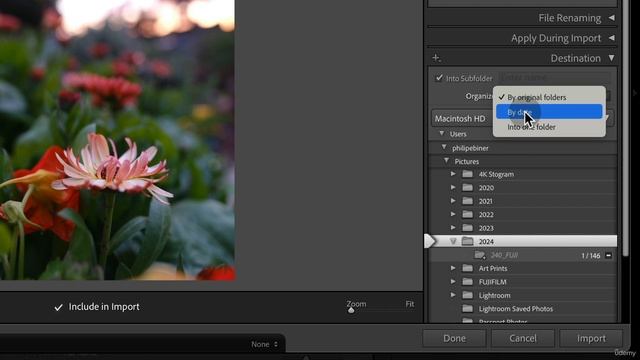The width and height of the screenshot is (640, 360).
Task: Uncheck the Include in Import checkbox
Action: (x=58, y=307)
